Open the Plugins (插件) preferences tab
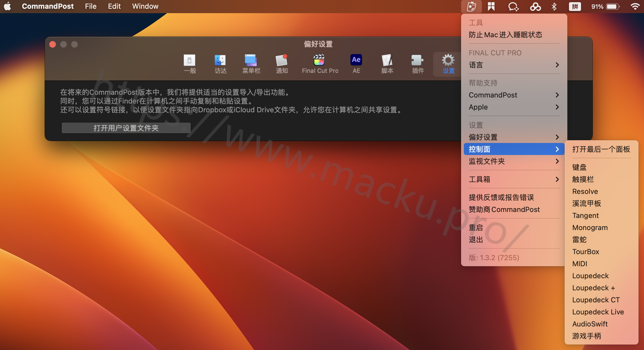The width and height of the screenshot is (644, 350). (418, 64)
